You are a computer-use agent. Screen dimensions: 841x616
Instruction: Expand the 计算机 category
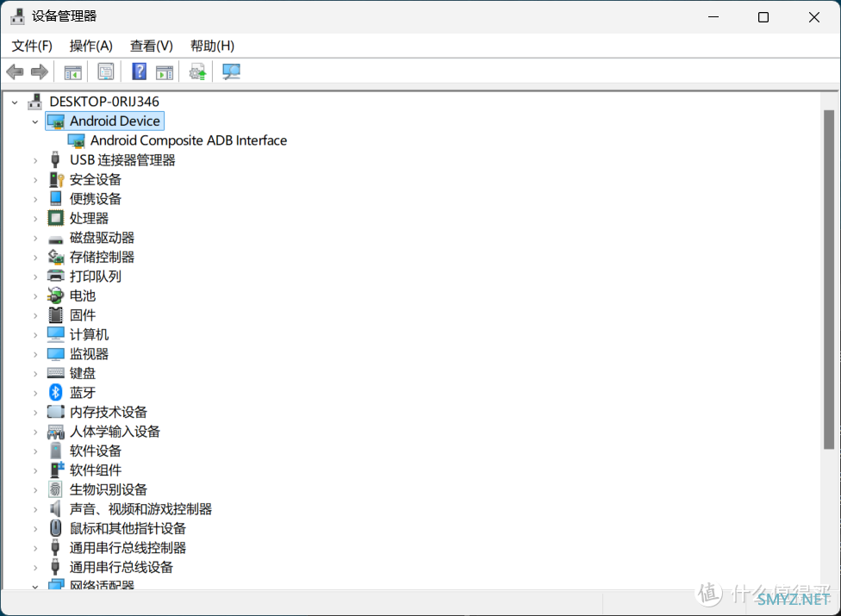coord(35,335)
